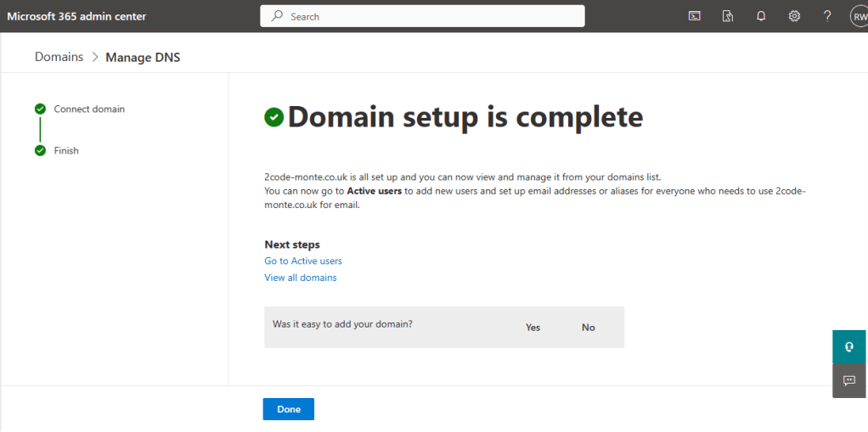The height and width of the screenshot is (432, 868).
Task: Click the Microsoft 365 admin center title
Action: point(77,16)
